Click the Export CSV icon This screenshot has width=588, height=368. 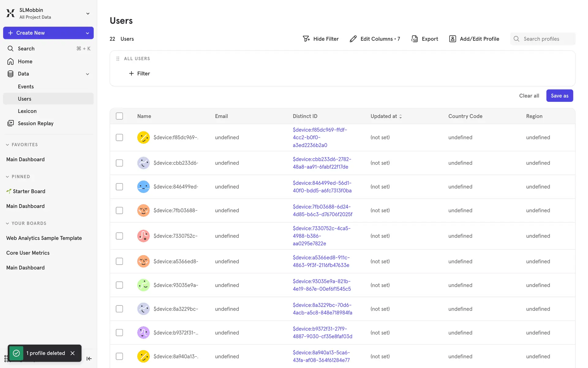414,39
